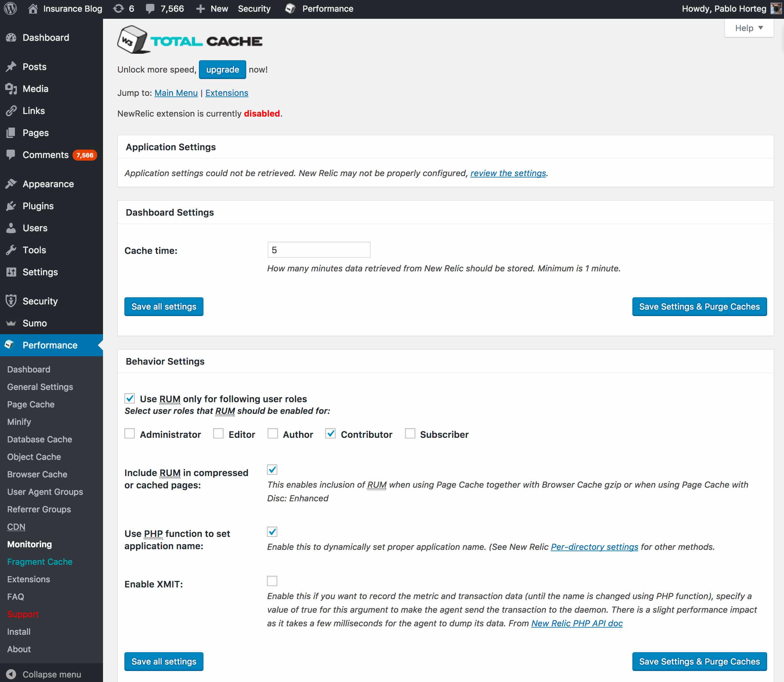The width and height of the screenshot is (784, 682).
Task: Open the Insurance Blog site menu
Action: coord(65,9)
